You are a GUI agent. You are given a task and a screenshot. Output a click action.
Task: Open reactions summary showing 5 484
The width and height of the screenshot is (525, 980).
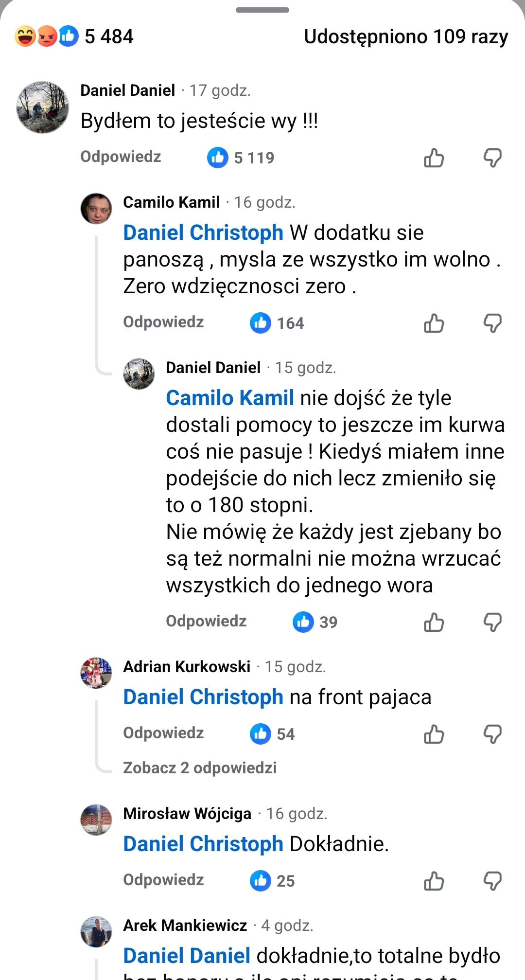(x=74, y=36)
